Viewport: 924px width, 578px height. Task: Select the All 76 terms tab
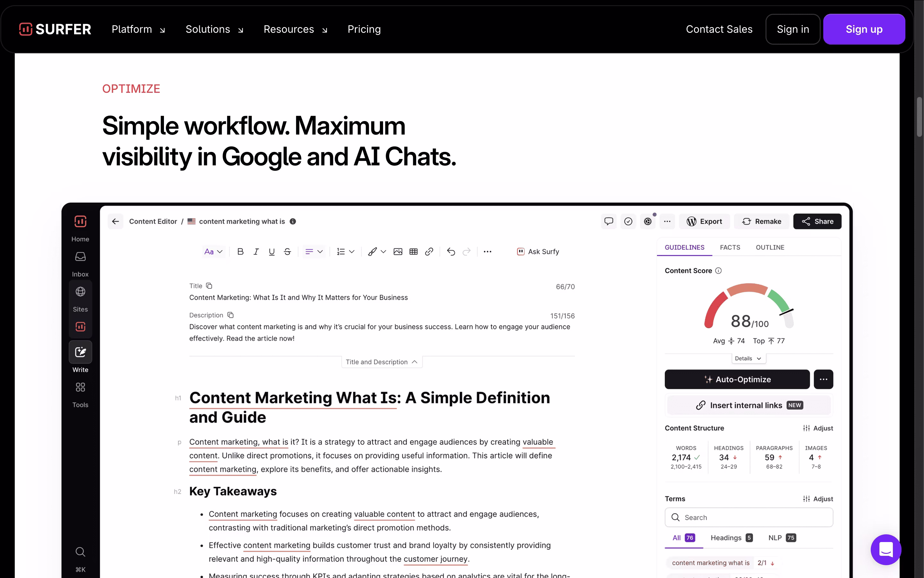[683, 538]
